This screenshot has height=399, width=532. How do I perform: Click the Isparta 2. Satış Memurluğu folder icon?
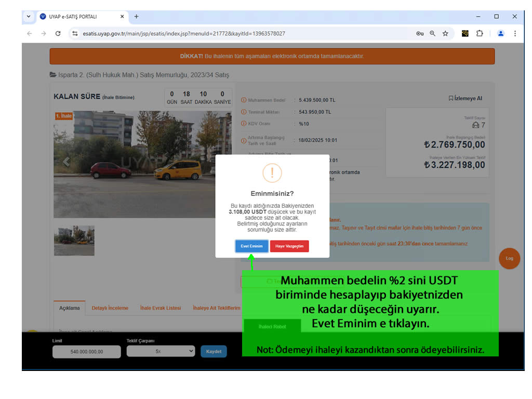click(53, 75)
